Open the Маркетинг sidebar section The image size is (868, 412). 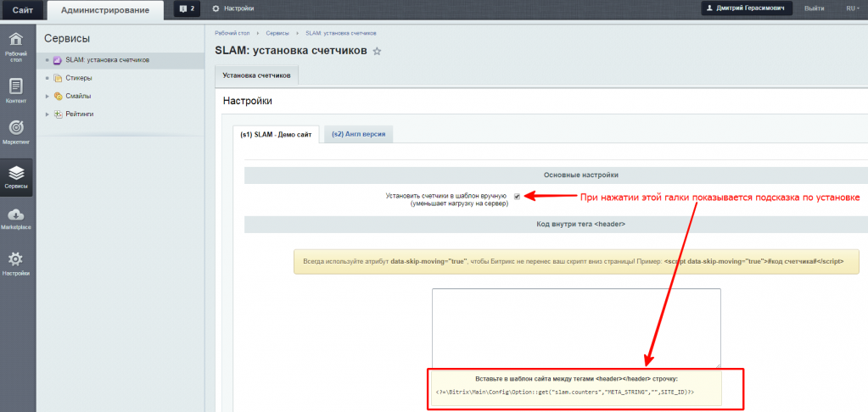tap(17, 133)
